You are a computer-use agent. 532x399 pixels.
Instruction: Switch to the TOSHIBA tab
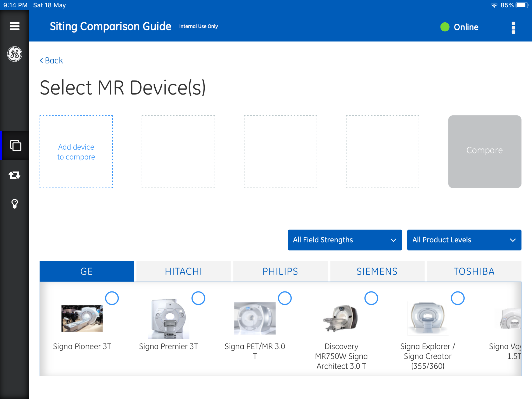[474, 271]
